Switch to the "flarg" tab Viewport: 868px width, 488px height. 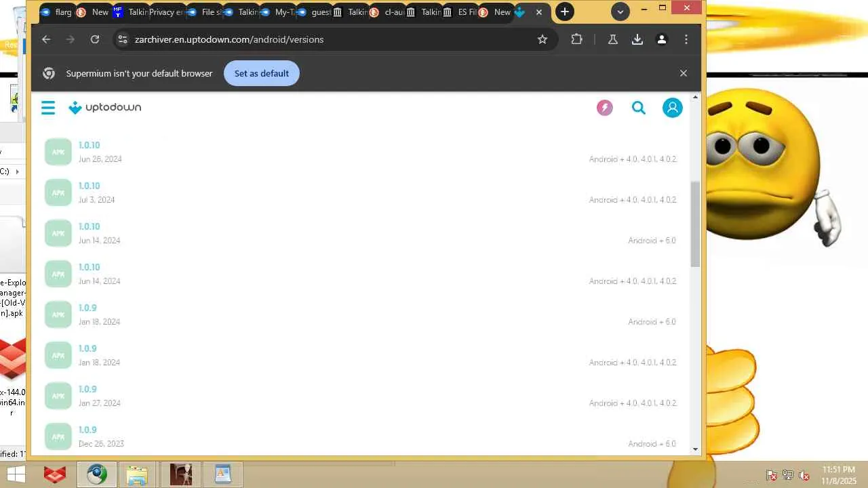pos(56,12)
